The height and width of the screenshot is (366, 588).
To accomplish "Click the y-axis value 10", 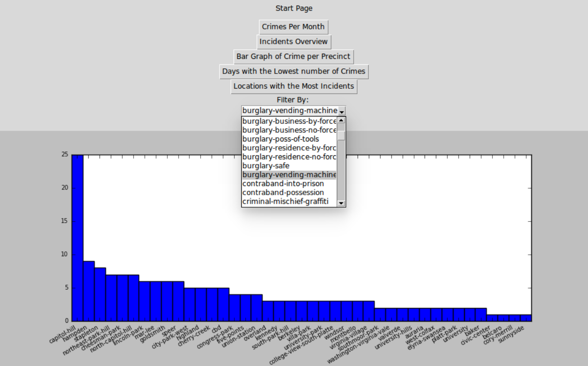I will (x=65, y=254).
